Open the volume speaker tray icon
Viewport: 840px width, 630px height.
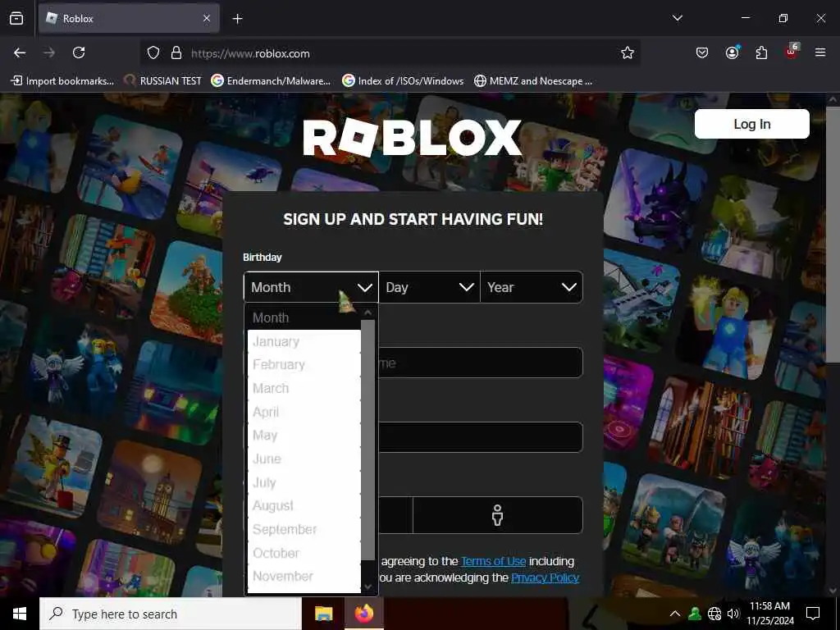click(x=733, y=614)
